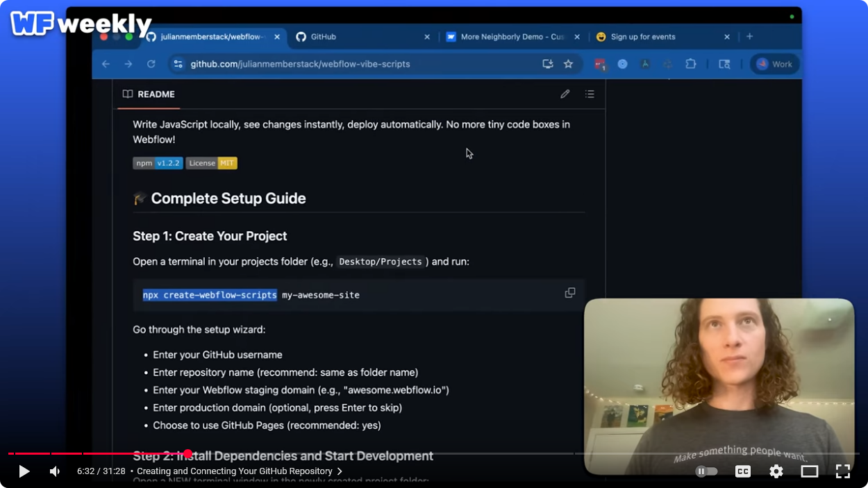868x488 pixels.
Task: Click the red progress scrubber handle
Action: click(x=187, y=453)
